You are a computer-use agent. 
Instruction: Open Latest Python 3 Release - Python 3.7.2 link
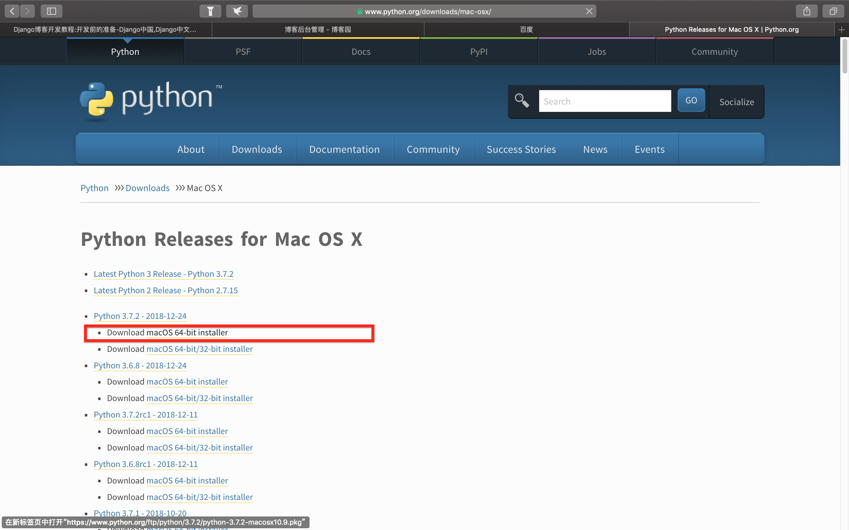coord(164,274)
